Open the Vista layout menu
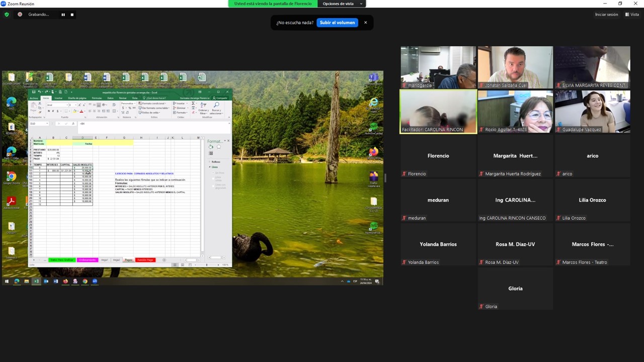Viewport: 644px width, 362px height. [x=632, y=15]
